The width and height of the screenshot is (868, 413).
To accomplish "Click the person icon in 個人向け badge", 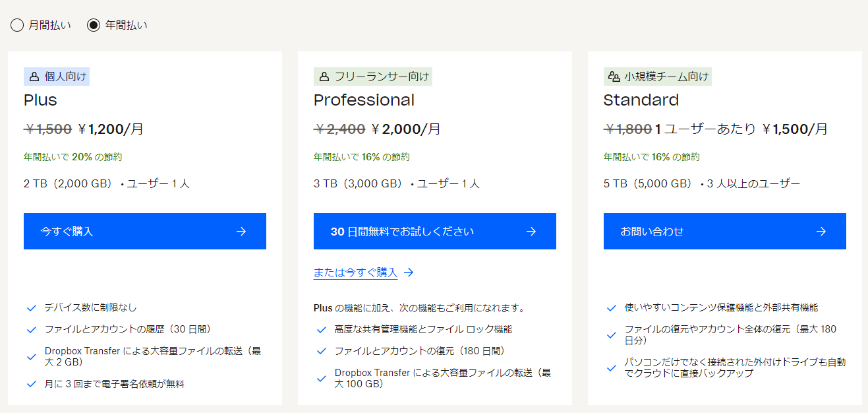I will coord(34,77).
